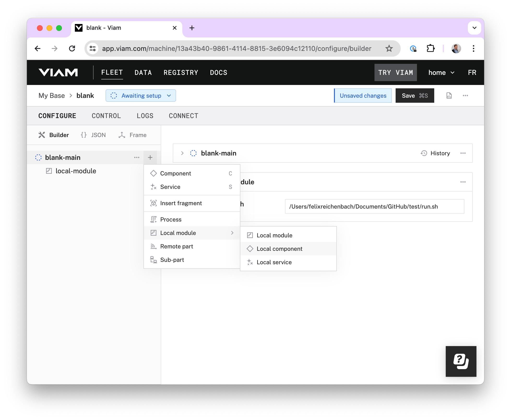Open the REGISTRY navigation link

[181, 72]
